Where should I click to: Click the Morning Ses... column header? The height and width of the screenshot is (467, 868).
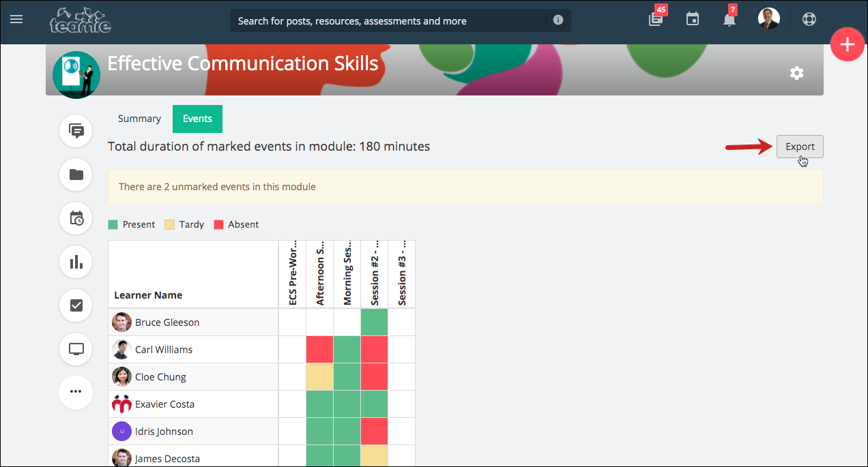click(347, 273)
